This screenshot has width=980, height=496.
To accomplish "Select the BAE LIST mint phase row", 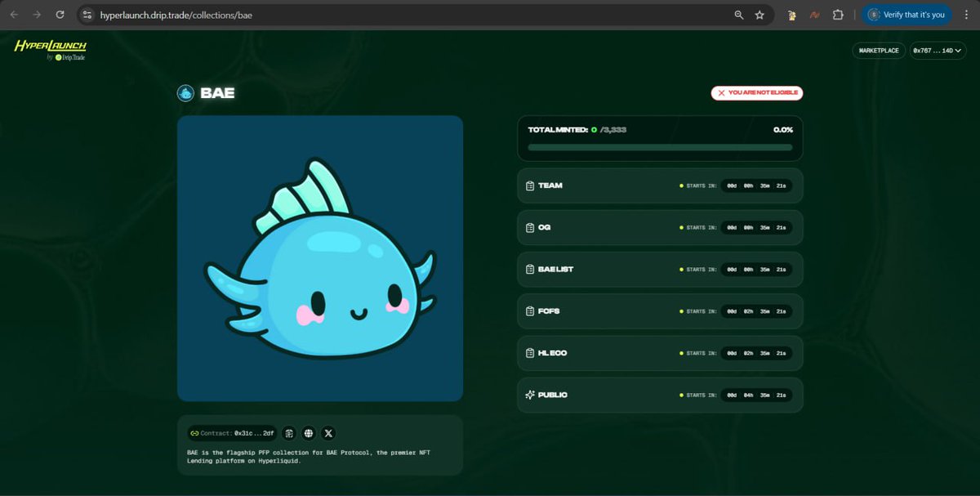I will [x=660, y=269].
